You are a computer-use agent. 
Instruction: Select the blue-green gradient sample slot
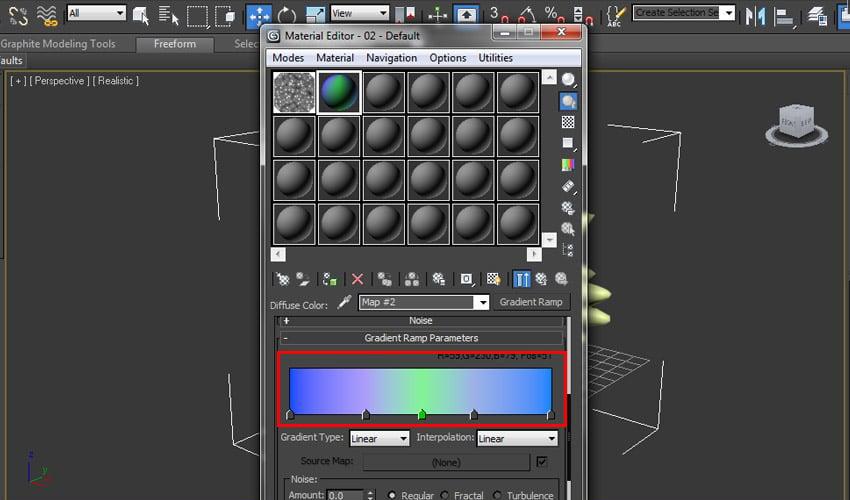point(339,92)
